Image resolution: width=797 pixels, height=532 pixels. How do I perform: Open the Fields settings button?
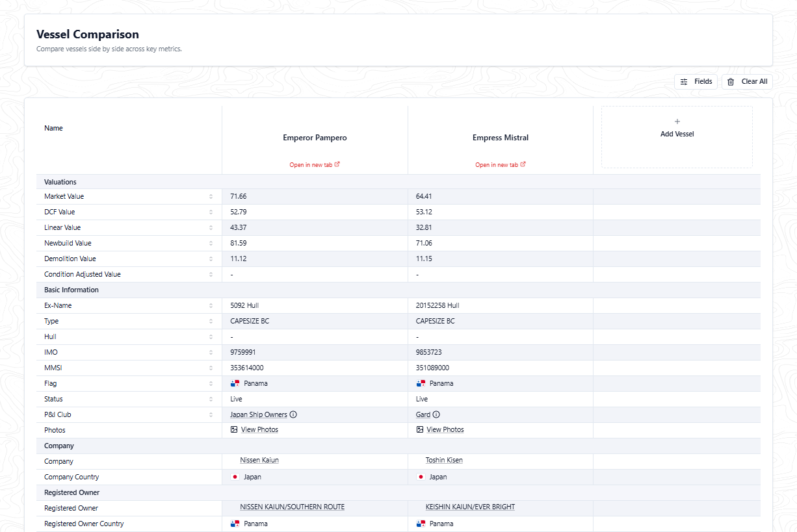(x=696, y=82)
